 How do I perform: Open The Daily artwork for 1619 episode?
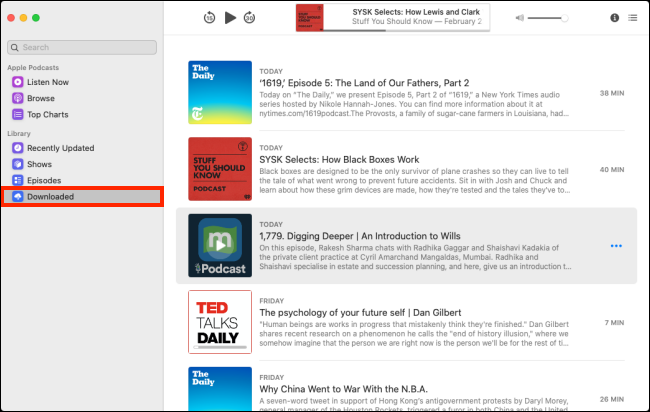click(220, 92)
